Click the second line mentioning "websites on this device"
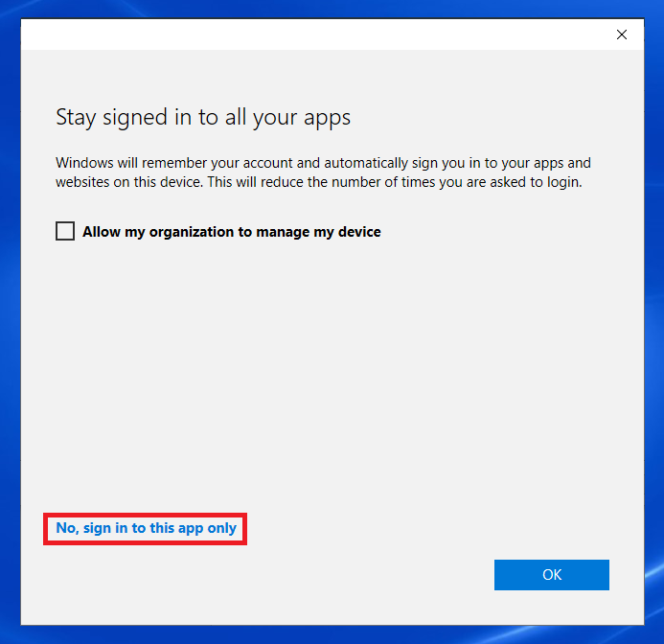This screenshot has height=644, width=664. 319,182
